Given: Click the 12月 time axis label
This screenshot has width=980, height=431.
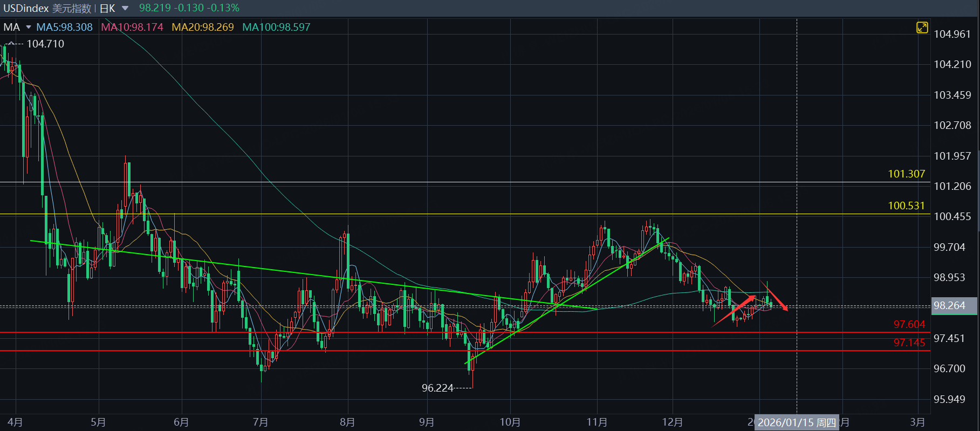Looking at the screenshot, I should coord(673,422).
